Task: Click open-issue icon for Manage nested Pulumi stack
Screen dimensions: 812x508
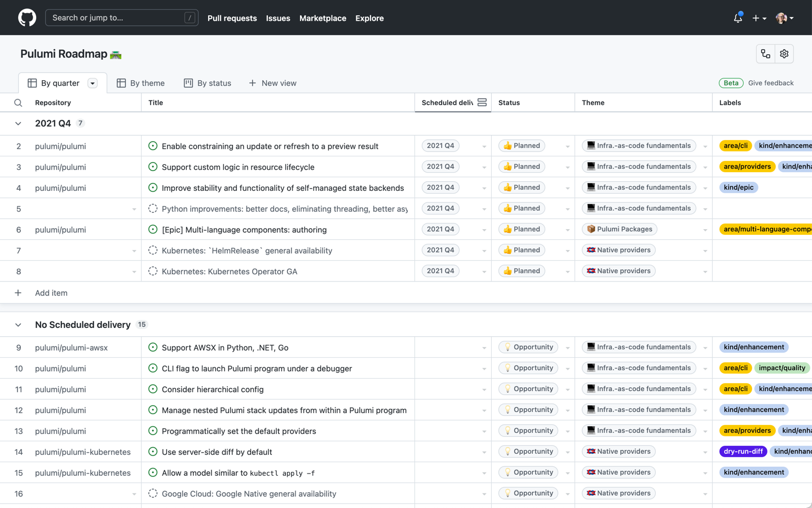Action: tap(153, 410)
